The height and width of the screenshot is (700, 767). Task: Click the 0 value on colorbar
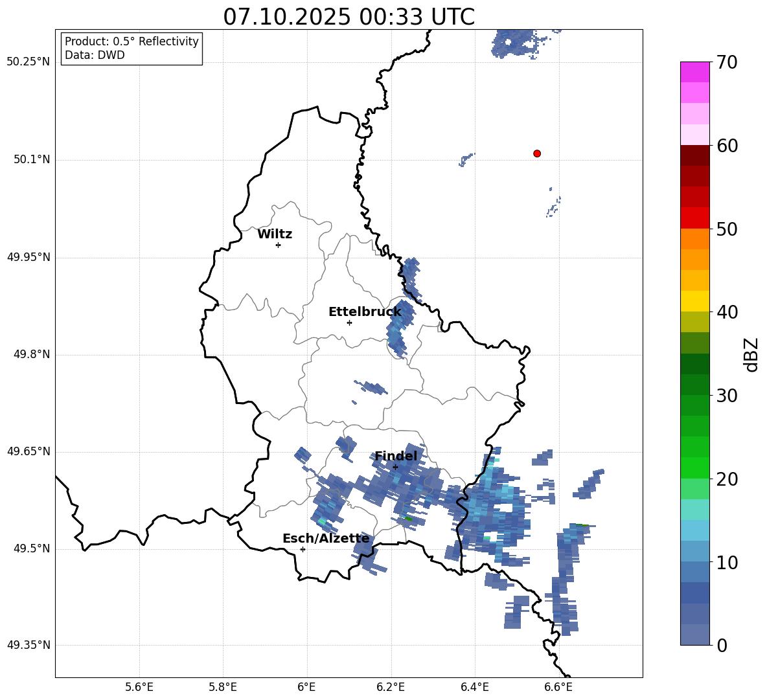[x=722, y=646]
